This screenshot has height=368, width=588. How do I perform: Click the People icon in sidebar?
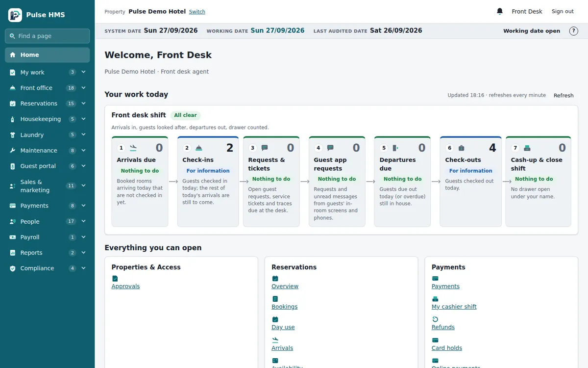[x=13, y=222]
